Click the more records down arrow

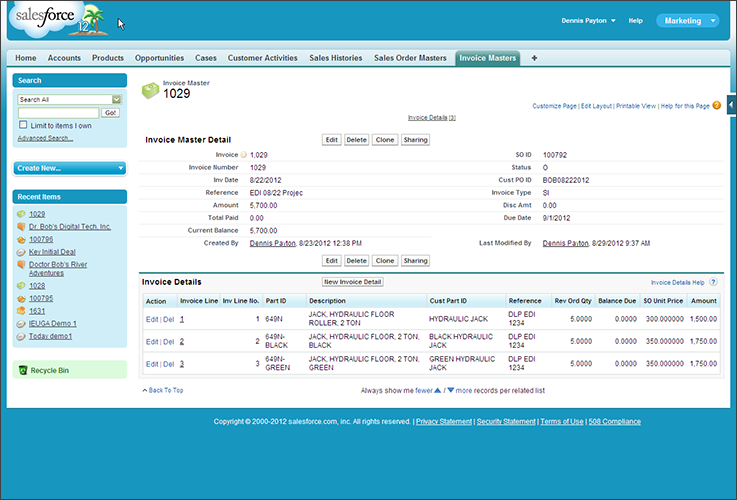click(450, 390)
